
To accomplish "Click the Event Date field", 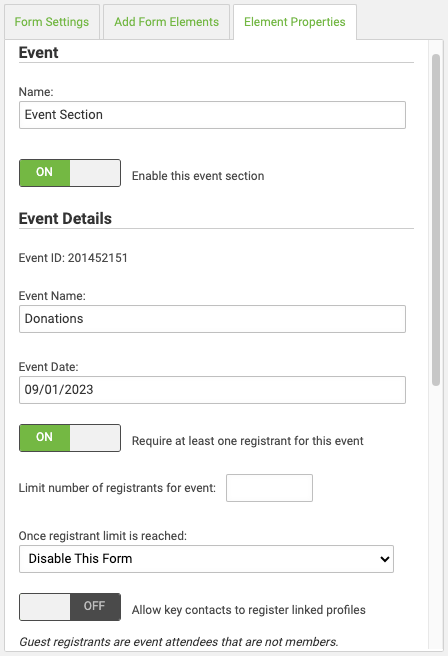I will click(212, 390).
